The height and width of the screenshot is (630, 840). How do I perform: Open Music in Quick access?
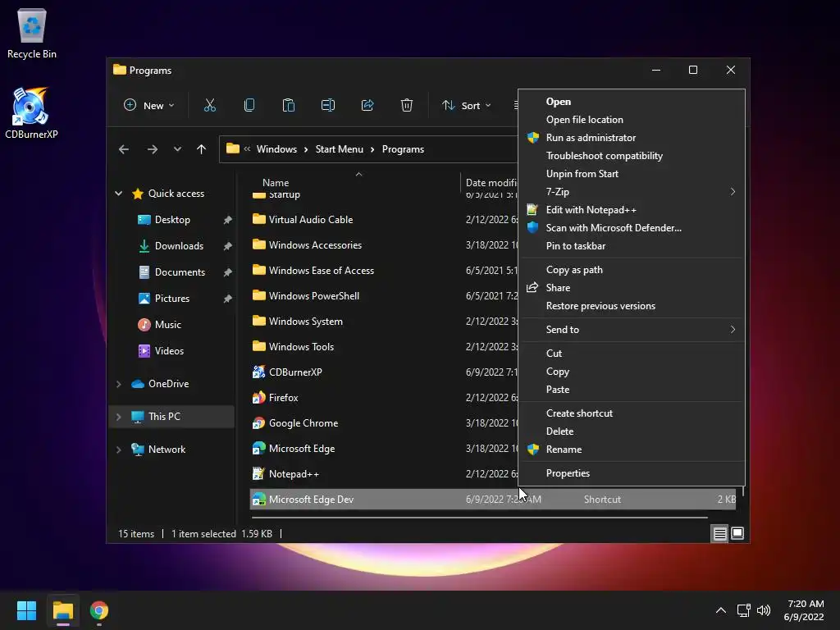pyautogui.click(x=167, y=325)
